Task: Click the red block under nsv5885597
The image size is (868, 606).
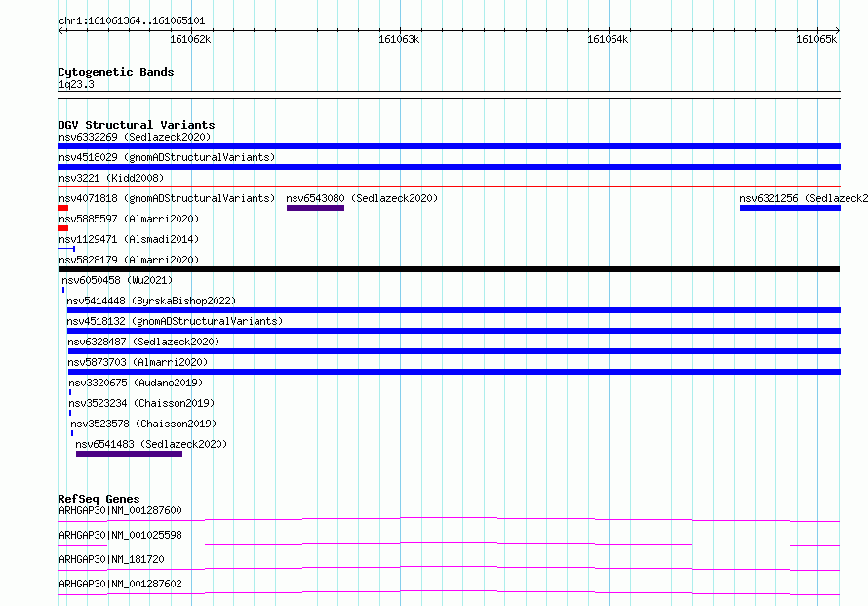Action: coord(62,228)
